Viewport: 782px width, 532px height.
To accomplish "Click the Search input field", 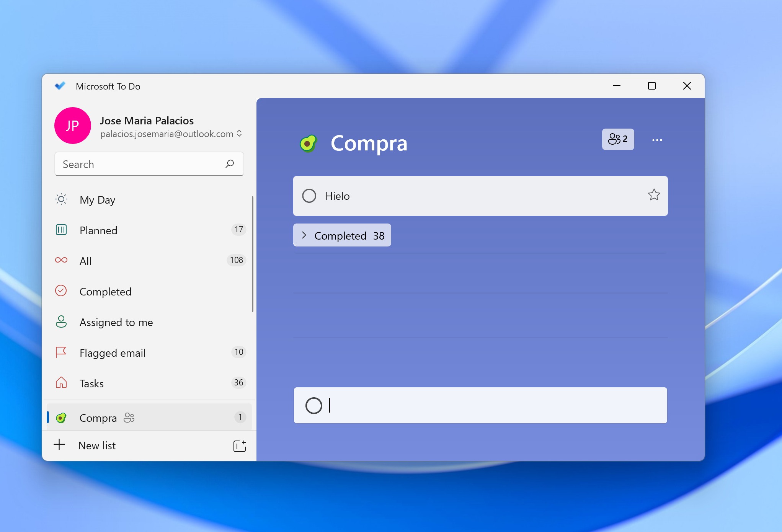I will click(149, 164).
